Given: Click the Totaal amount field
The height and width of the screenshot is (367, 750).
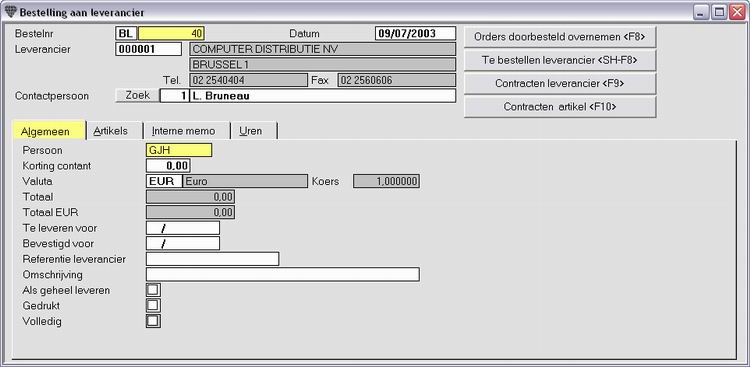Looking at the screenshot, I should point(190,197).
